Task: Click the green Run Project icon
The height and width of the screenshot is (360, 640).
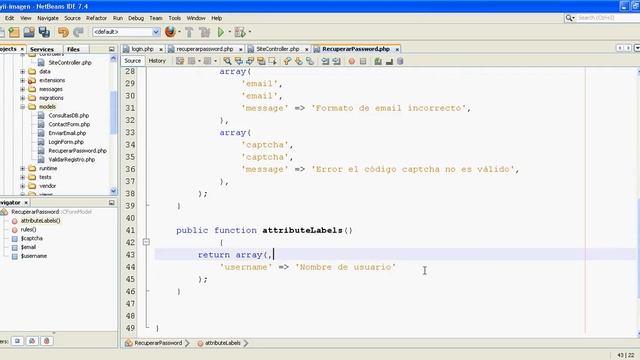Action: click(221, 32)
